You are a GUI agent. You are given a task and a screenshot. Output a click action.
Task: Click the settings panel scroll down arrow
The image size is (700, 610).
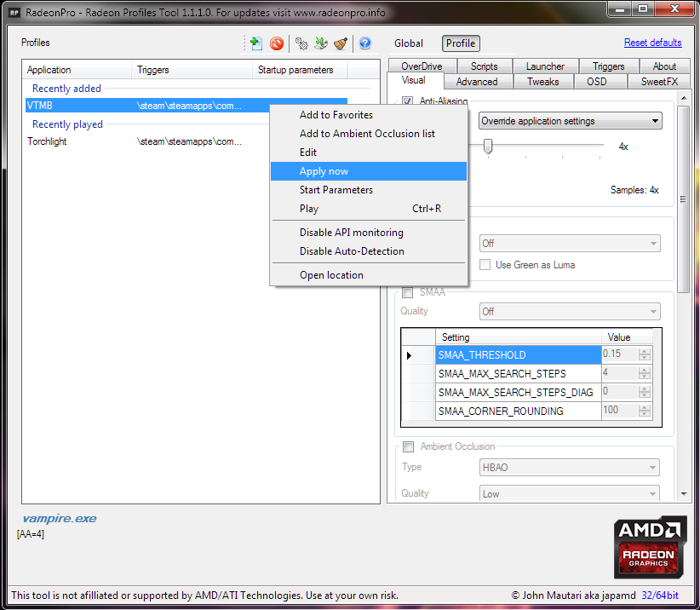[x=684, y=494]
